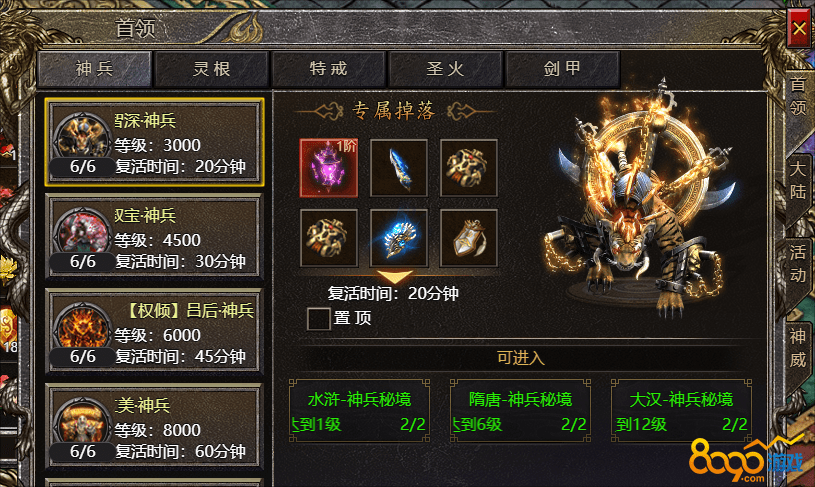Open the 剑甲 tab

pos(562,69)
